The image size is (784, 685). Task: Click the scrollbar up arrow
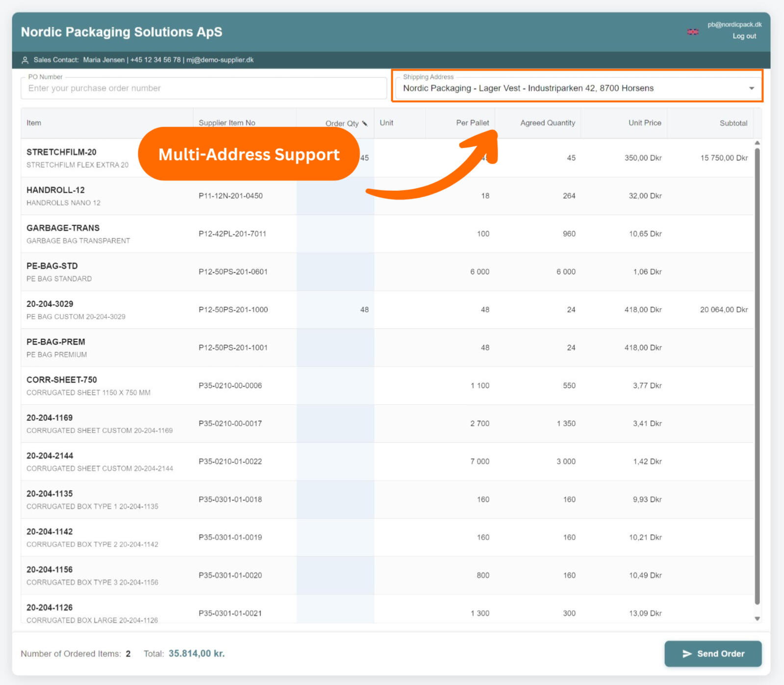point(757,143)
